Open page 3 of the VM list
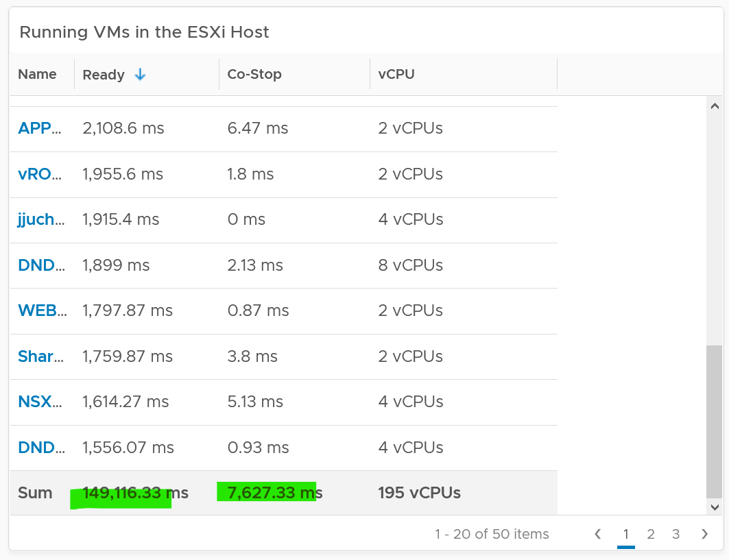 pos(676,534)
